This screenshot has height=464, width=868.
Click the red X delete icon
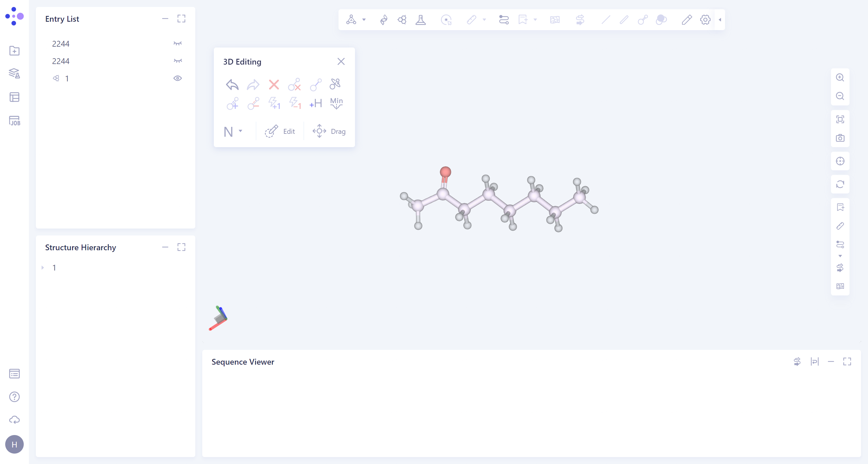point(274,84)
